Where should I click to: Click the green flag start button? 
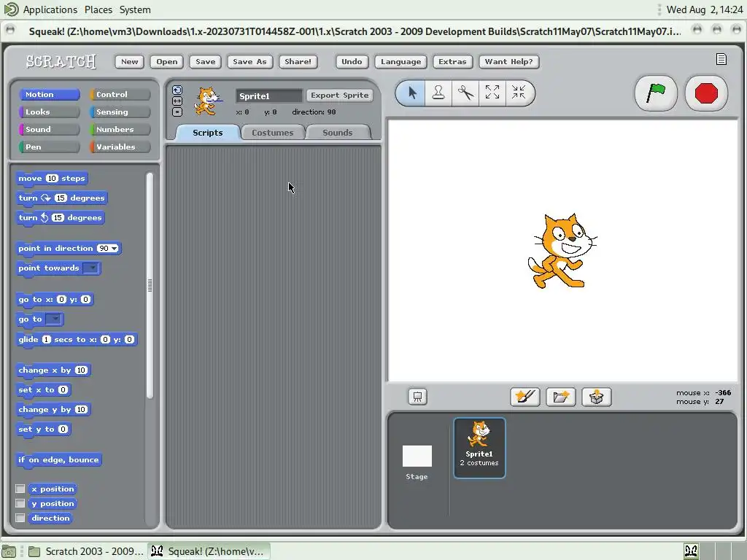656,93
